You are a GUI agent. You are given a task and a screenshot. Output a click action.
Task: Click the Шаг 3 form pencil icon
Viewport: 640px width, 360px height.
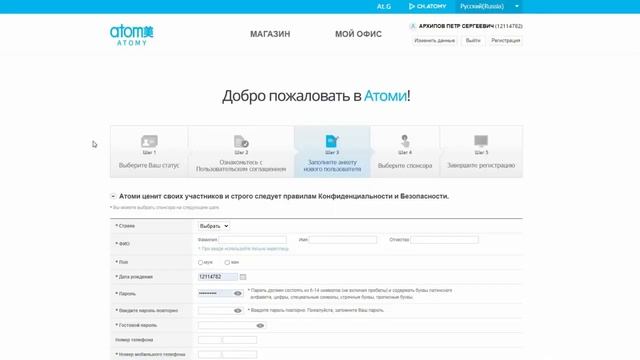tap(332, 141)
